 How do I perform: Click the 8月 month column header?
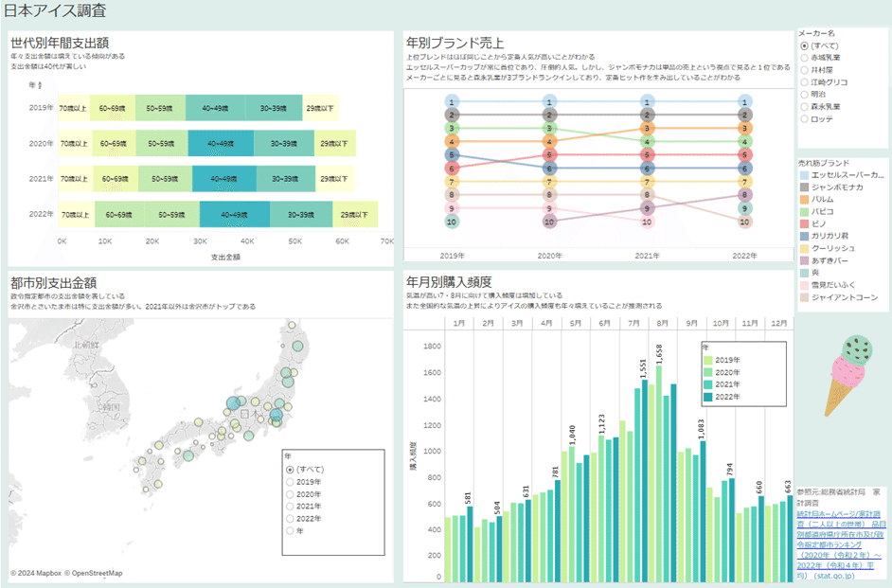coord(662,323)
